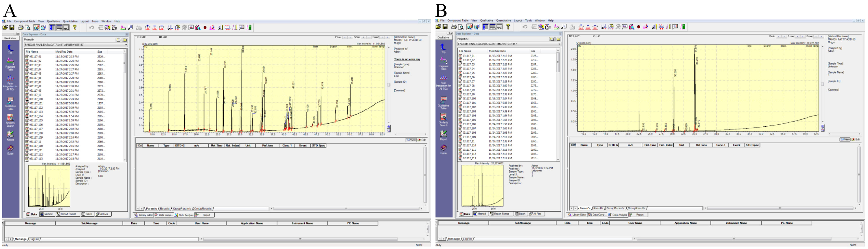
Task: Click the Print icon in panel A toolbar
Action: click(x=21, y=28)
